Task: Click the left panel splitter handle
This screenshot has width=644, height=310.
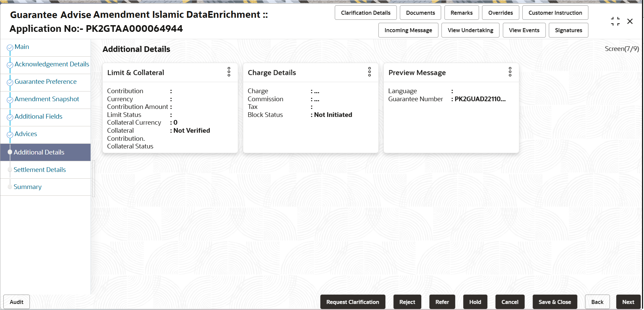Action: point(94,179)
